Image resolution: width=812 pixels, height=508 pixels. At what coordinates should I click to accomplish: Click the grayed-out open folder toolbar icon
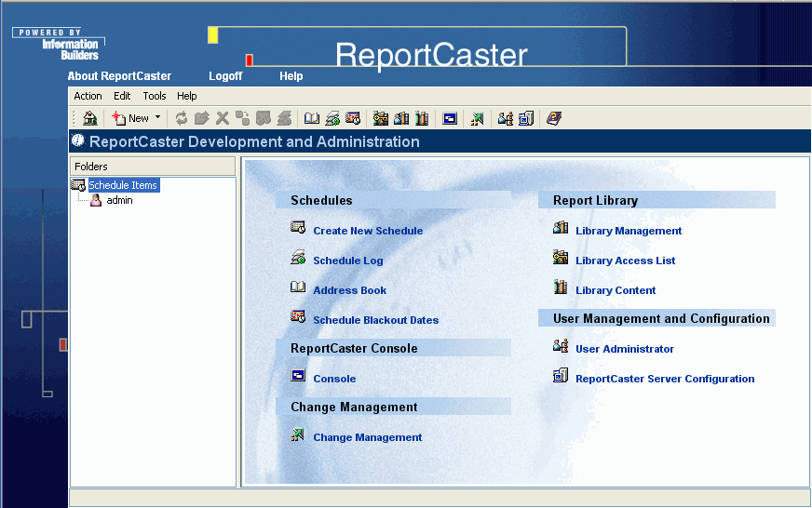click(201, 118)
